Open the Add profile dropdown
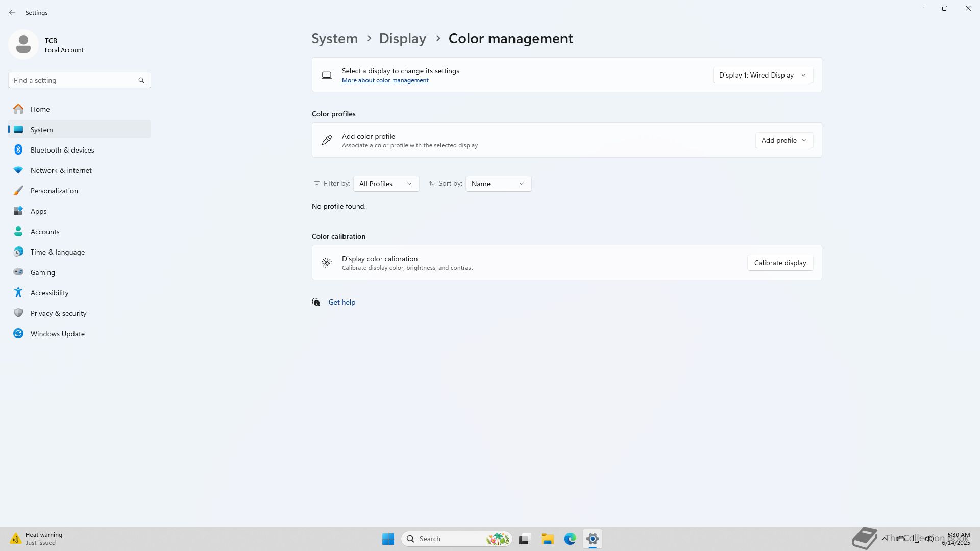The width and height of the screenshot is (980, 551). click(x=783, y=140)
